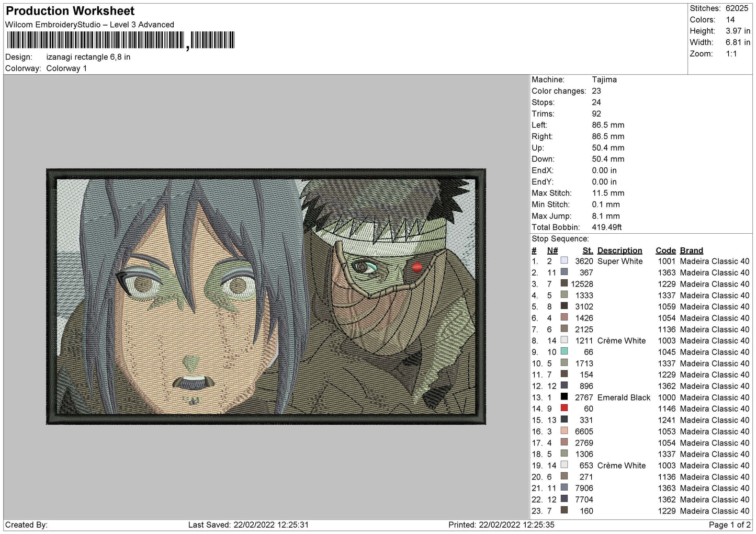
Task: Select the peach swatch in row 16
Action: [564, 430]
